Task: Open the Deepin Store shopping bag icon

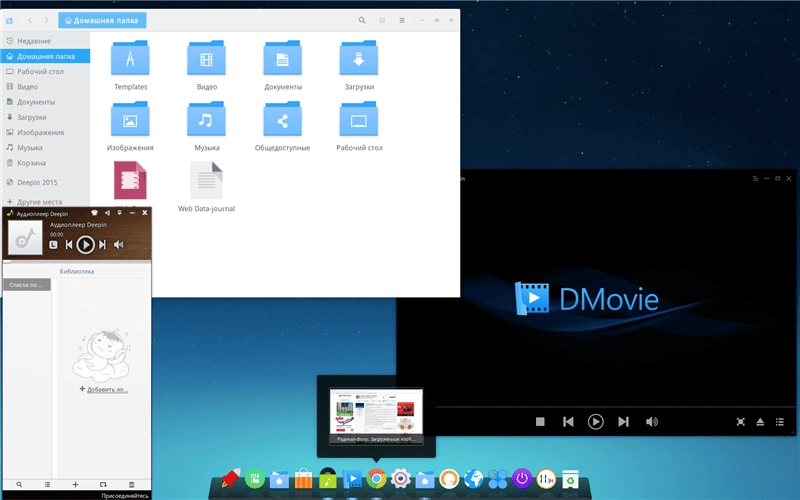Action: point(303,479)
